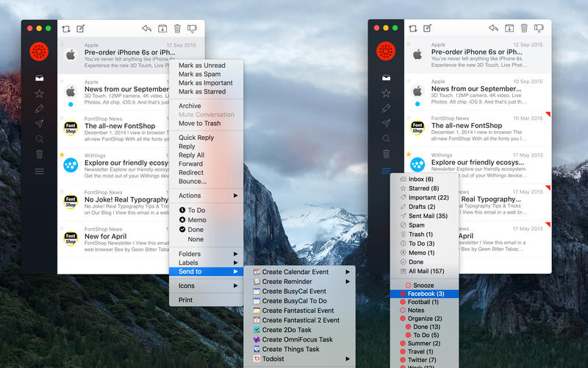Click red Football label color dot
The image size is (588, 368).
[x=403, y=302]
